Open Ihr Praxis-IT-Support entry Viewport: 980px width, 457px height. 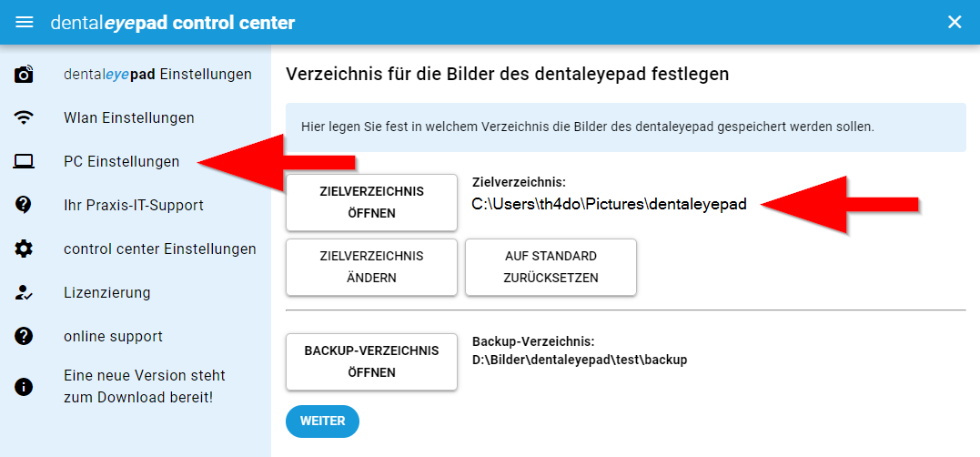click(x=133, y=205)
